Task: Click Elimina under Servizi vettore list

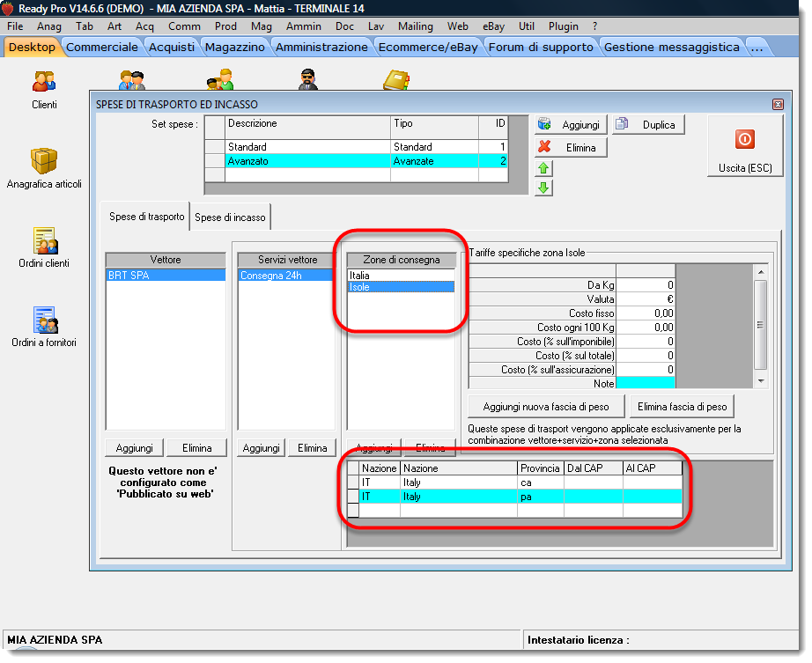Action: click(313, 447)
